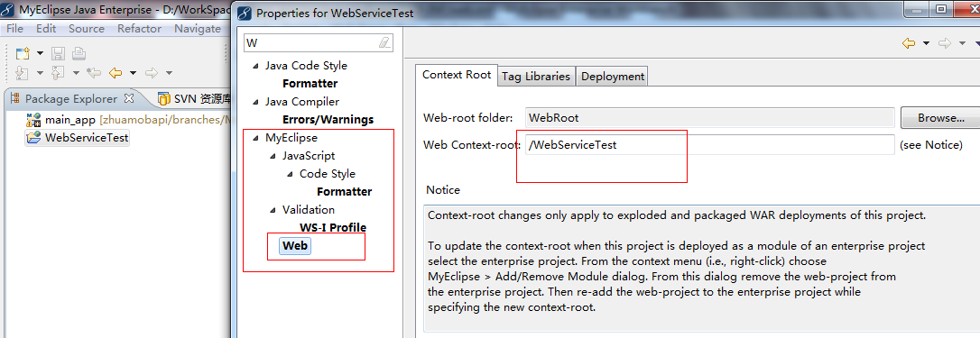980x338 pixels.
Task: Click the Package Explorer hierarchy icon
Action: [14, 99]
